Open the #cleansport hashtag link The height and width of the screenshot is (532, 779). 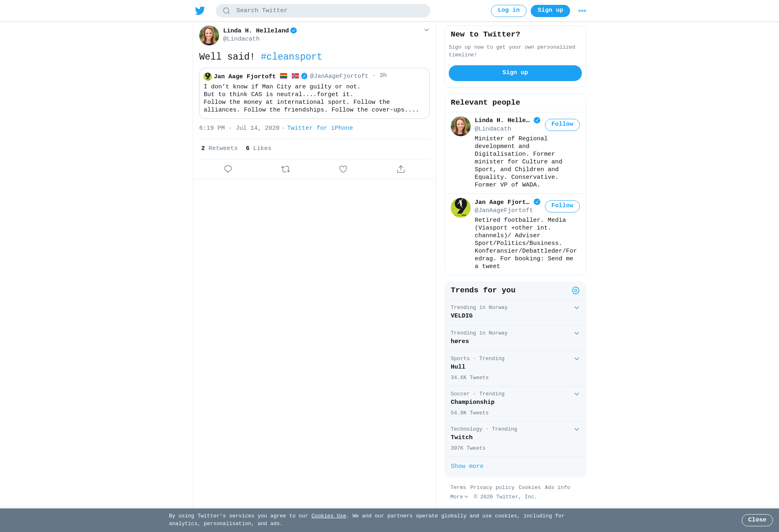tap(291, 57)
